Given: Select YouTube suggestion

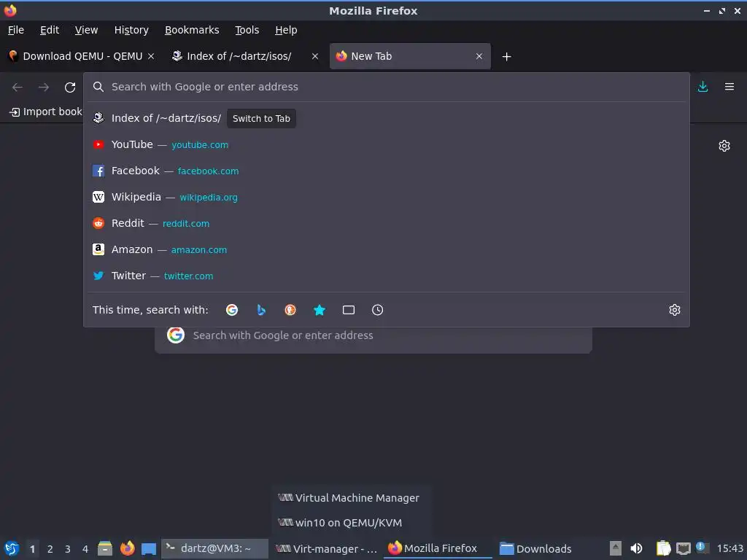Looking at the screenshot, I should [386, 145].
